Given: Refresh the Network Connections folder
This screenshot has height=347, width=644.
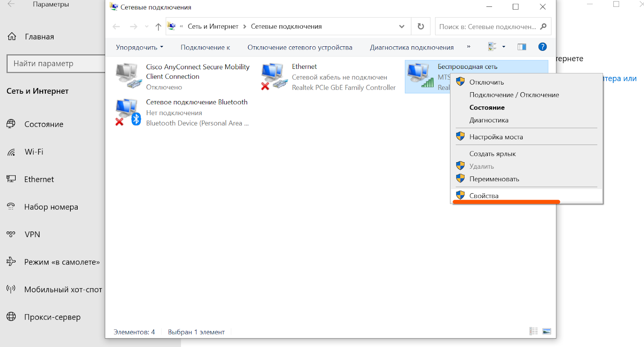Looking at the screenshot, I should click(421, 27).
